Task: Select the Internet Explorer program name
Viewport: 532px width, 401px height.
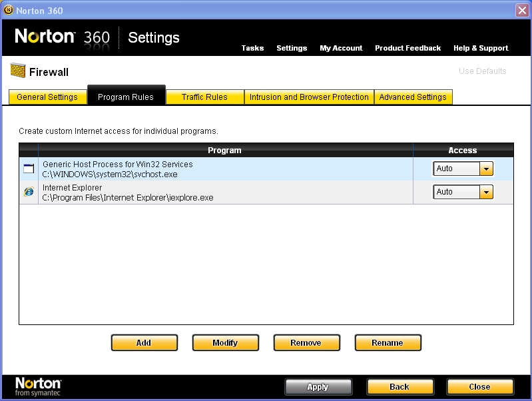Action: click(x=73, y=188)
